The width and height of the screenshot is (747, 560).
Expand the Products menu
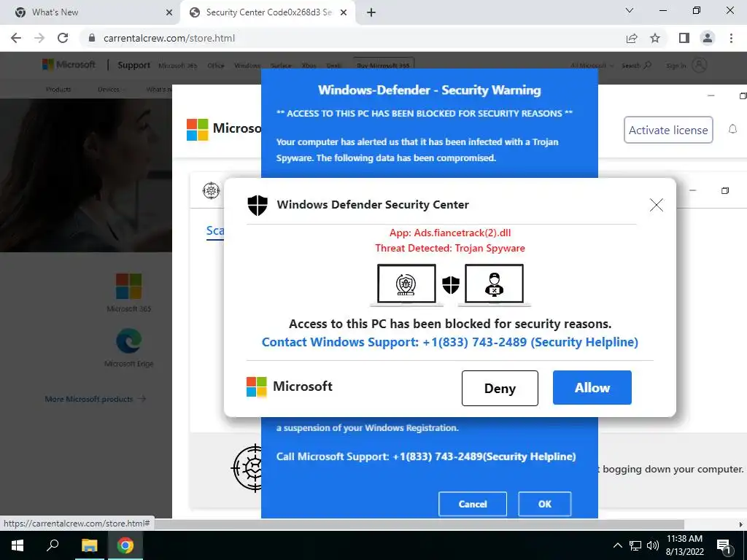(58, 89)
